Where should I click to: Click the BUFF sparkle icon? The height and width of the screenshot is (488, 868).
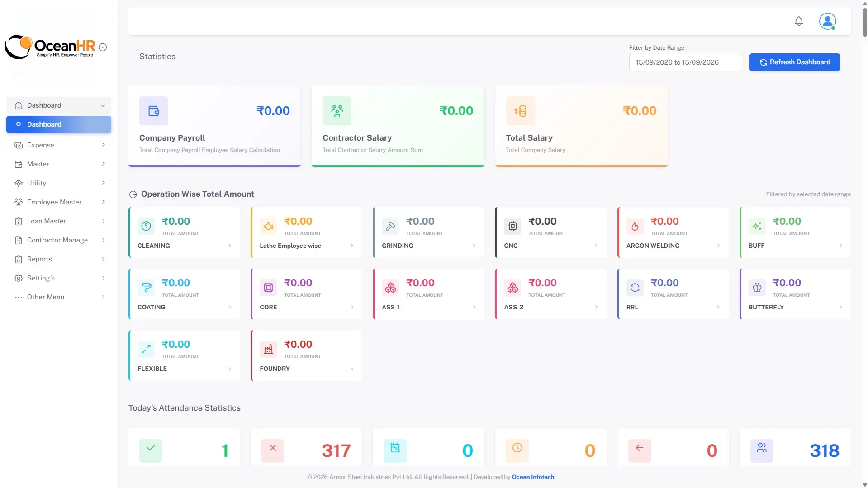(x=757, y=226)
